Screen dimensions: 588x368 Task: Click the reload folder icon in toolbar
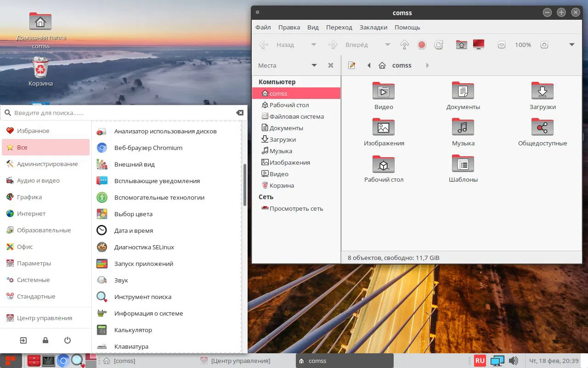coord(439,45)
